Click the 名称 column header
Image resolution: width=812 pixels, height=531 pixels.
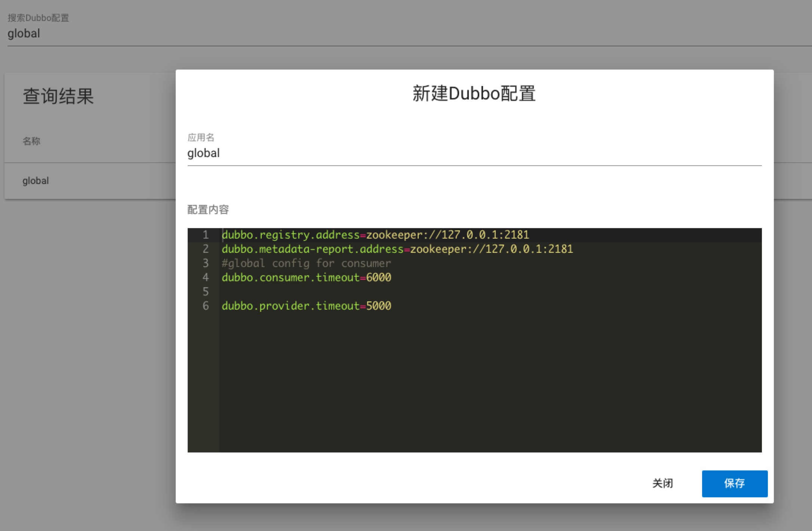(31, 141)
